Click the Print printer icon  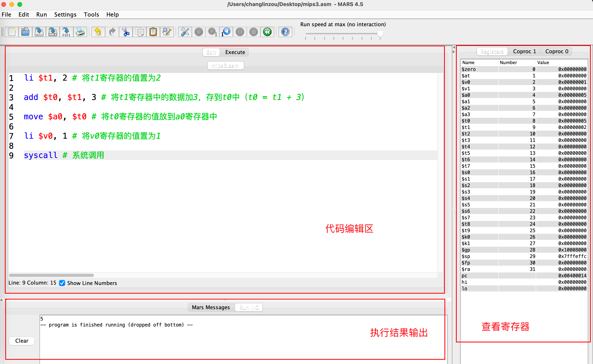click(80, 32)
